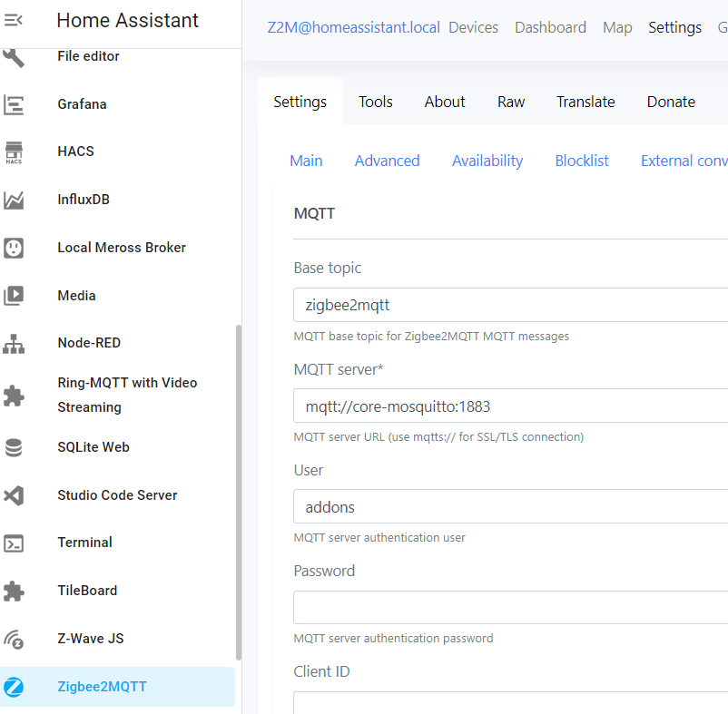Click Z2M@homeassistant.local link

(353, 27)
